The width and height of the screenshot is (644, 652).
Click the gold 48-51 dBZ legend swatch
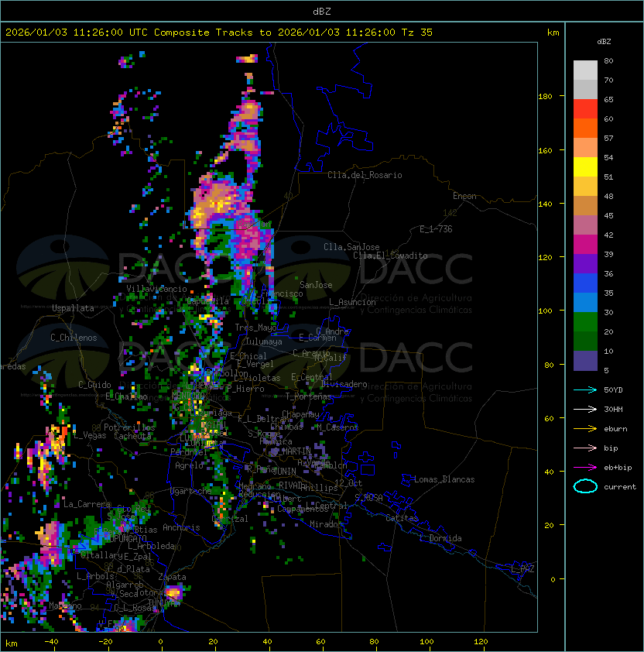click(585, 187)
